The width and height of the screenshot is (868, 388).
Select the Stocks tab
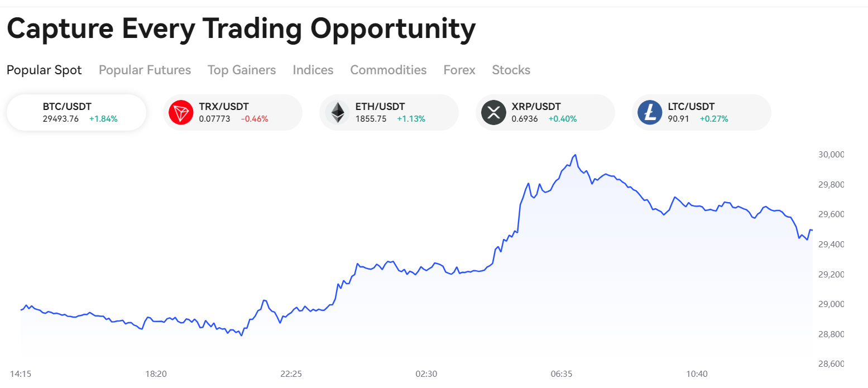point(511,70)
